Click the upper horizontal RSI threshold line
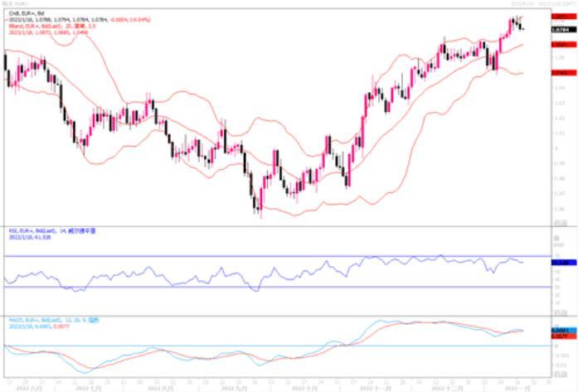This screenshot has height=392, width=578. [249, 256]
